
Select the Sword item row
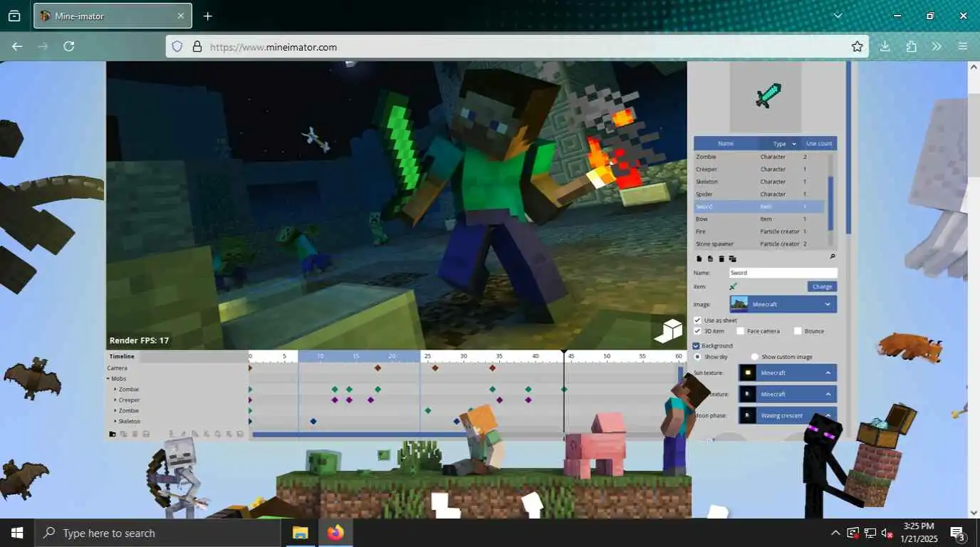point(759,207)
